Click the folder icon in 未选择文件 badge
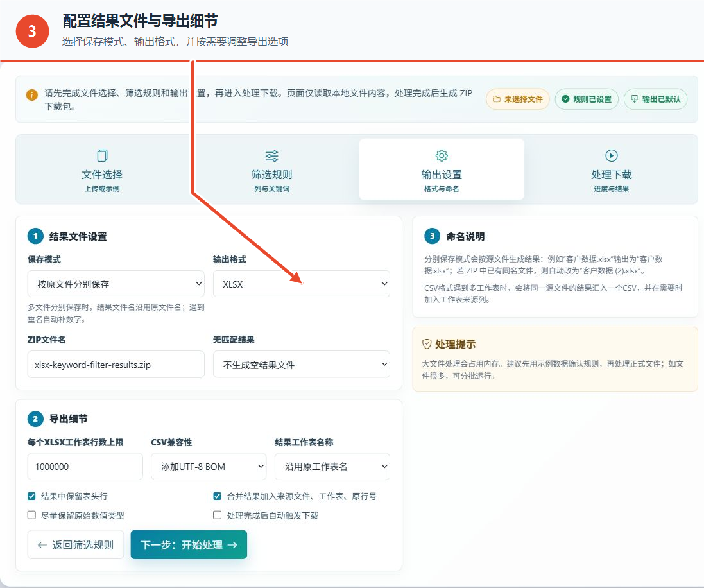 click(x=497, y=99)
